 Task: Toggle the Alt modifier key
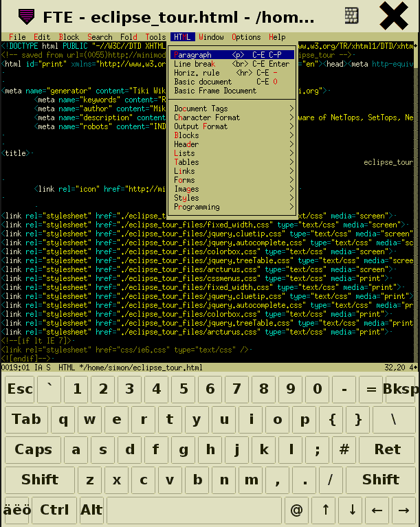point(91,510)
